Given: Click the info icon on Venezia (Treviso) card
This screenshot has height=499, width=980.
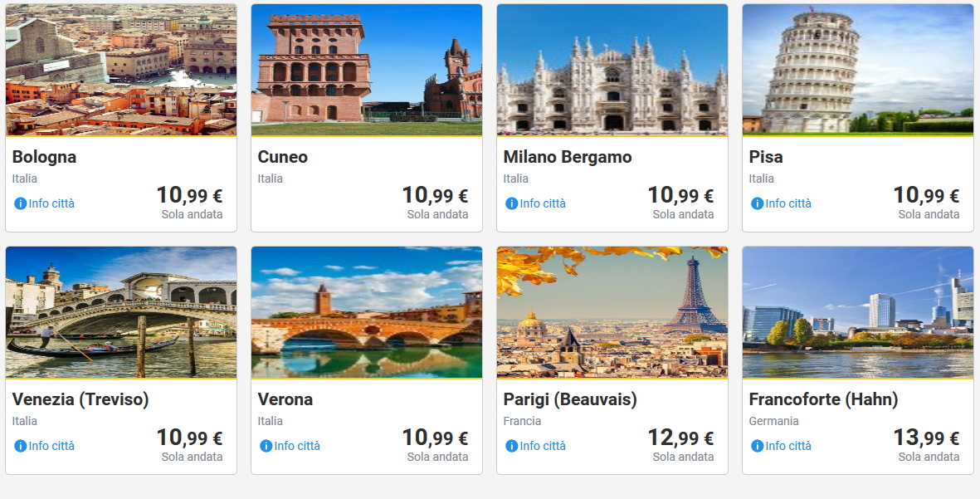Looking at the screenshot, I should click(x=20, y=446).
